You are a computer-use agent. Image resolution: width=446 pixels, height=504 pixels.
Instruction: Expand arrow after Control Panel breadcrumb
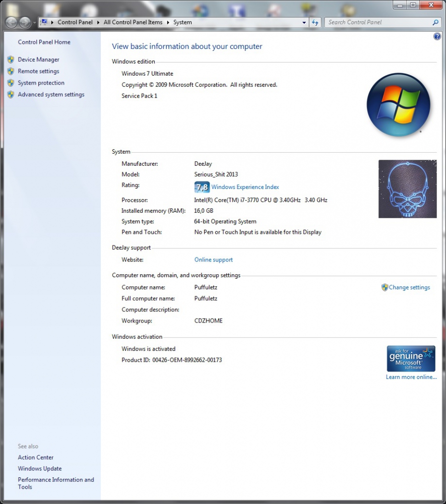[98, 22]
